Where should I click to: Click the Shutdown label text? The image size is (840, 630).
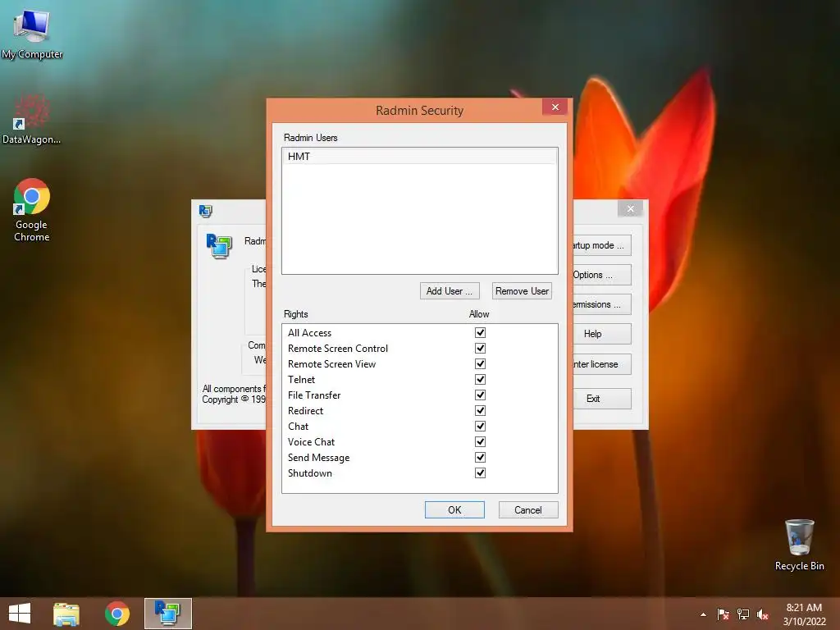(x=309, y=473)
